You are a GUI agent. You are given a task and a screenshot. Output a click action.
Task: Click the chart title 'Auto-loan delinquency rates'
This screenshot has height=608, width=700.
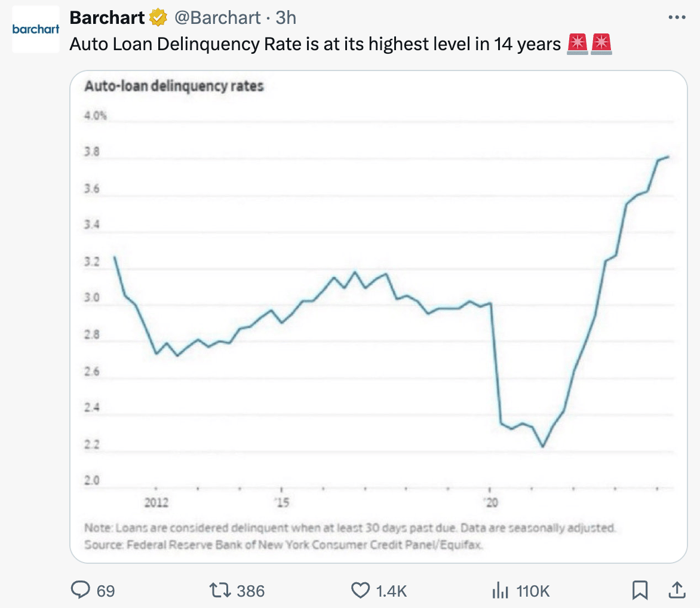pyautogui.click(x=174, y=86)
